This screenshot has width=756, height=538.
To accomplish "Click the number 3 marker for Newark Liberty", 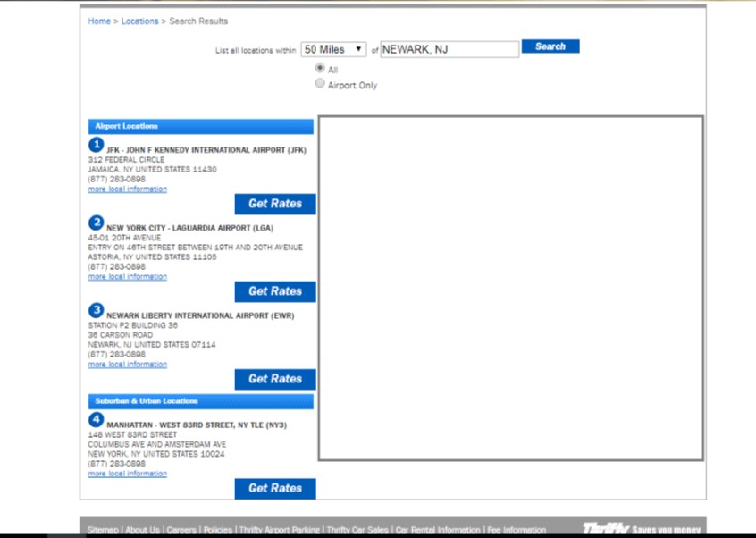I will 96,310.
